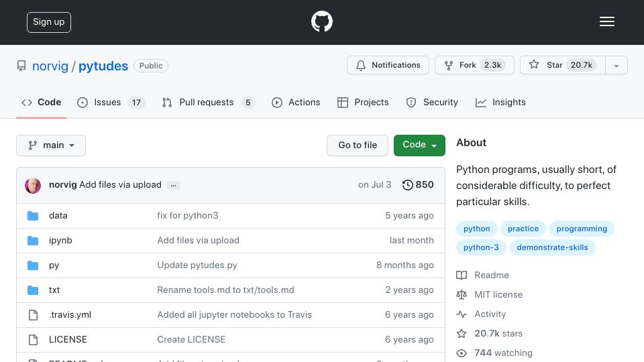Click the 'Add files via upload' header commit
Image resolution: width=644 pixels, height=362 pixels.
click(120, 185)
